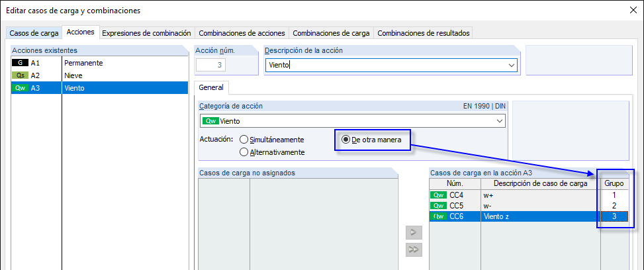Expand the Descripción de la acción dropdown
This screenshot has height=270, width=644.
511,65
